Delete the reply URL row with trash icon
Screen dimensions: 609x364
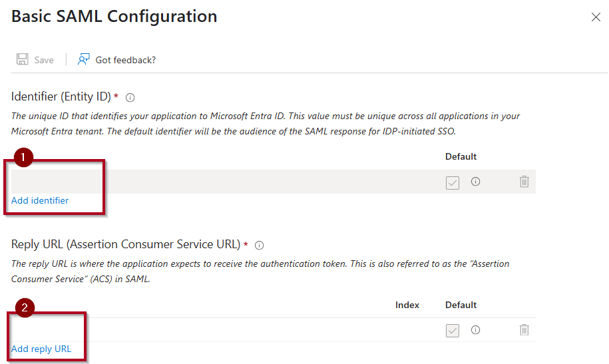tap(524, 330)
